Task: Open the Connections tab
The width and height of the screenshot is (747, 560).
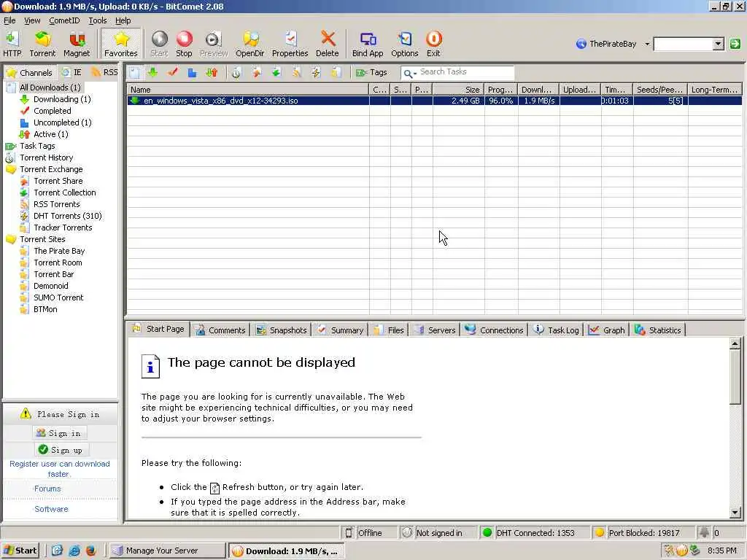Action: (494, 330)
